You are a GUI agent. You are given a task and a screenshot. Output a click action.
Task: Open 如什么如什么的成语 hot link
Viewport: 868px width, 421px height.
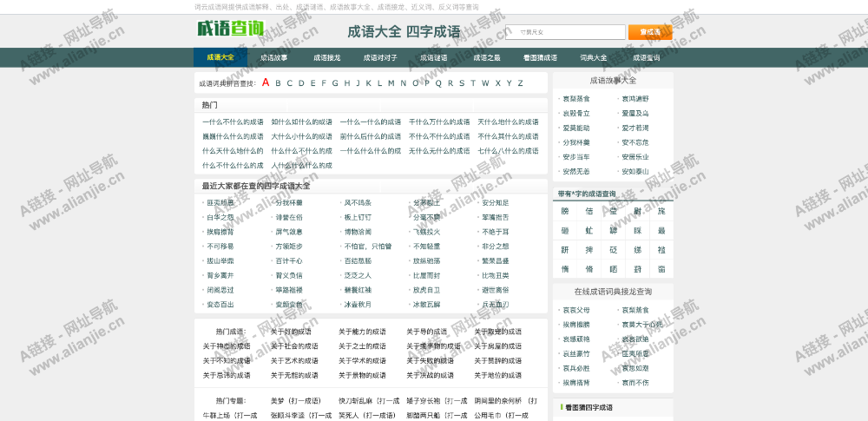tap(302, 122)
